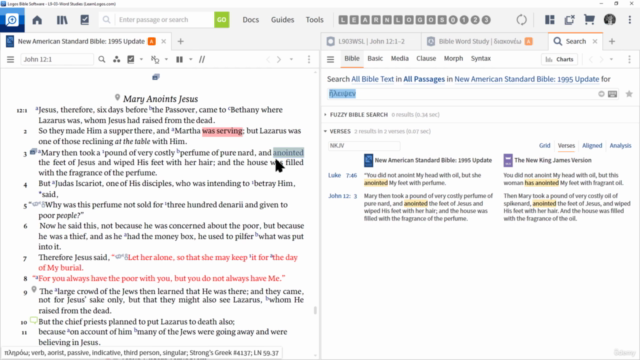Click the resource link 'New American Standard Bible: 1995 Update'
This screenshot has width=640, height=360.
pyautogui.click(x=527, y=79)
